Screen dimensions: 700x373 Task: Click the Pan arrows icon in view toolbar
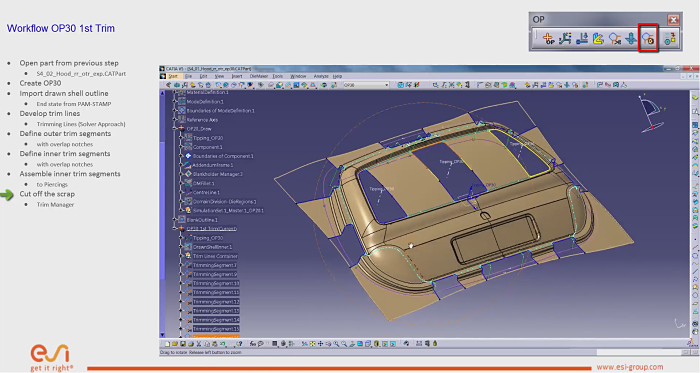(x=321, y=344)
